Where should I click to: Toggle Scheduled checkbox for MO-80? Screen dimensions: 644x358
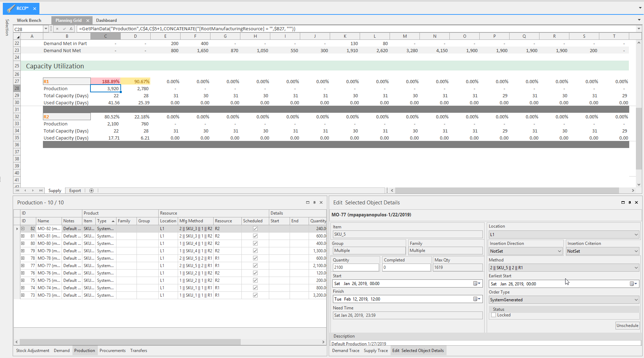(x=255, y=243)
